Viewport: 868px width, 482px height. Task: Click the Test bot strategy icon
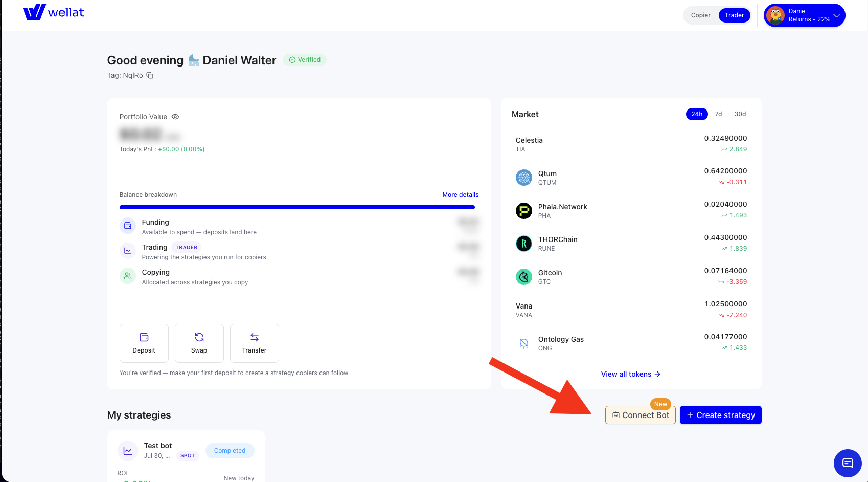point(128,451)
